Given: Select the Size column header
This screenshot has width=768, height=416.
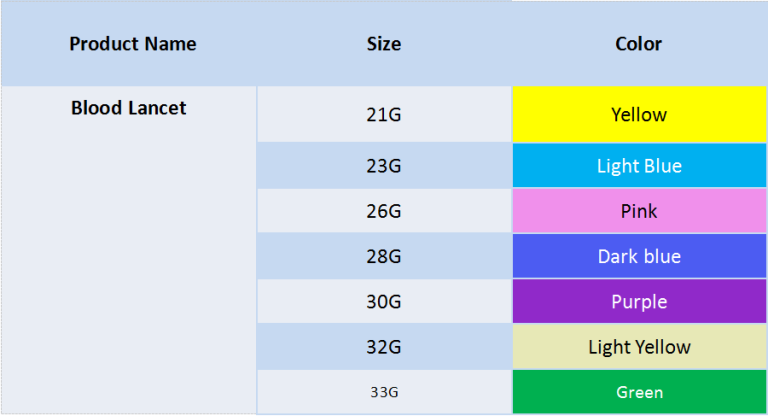Looking at the screenshot, I should (x=384, y=44).
